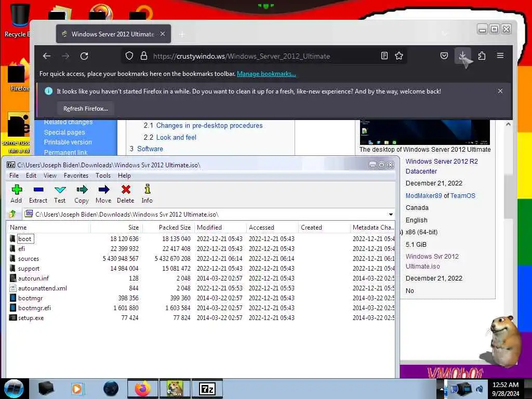This screenshot has width=532, height=399.
Task: Open Special pages sidebar link
Action: [x=64, y=132]
